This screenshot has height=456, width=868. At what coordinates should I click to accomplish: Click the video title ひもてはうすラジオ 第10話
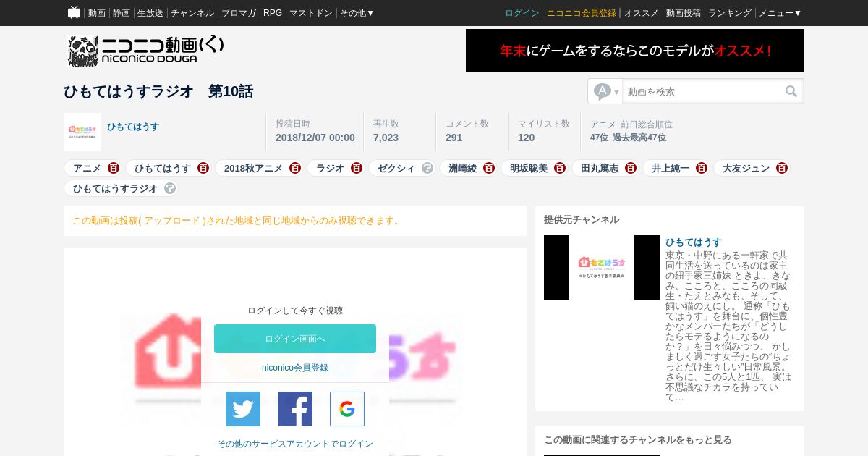(158, 91)
